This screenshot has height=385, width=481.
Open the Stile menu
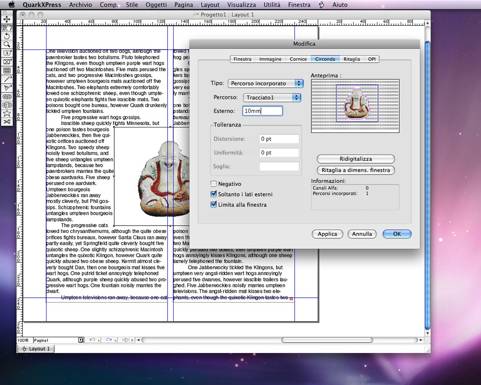132,5
